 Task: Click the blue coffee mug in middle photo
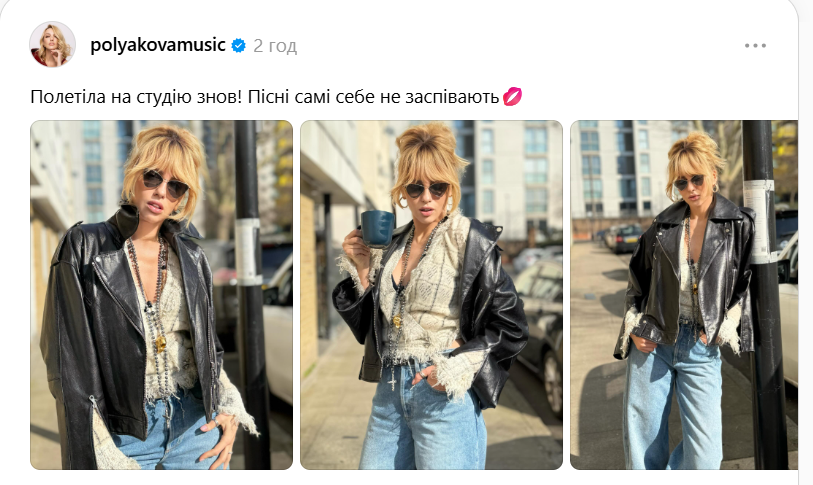(x=377, y=228)
